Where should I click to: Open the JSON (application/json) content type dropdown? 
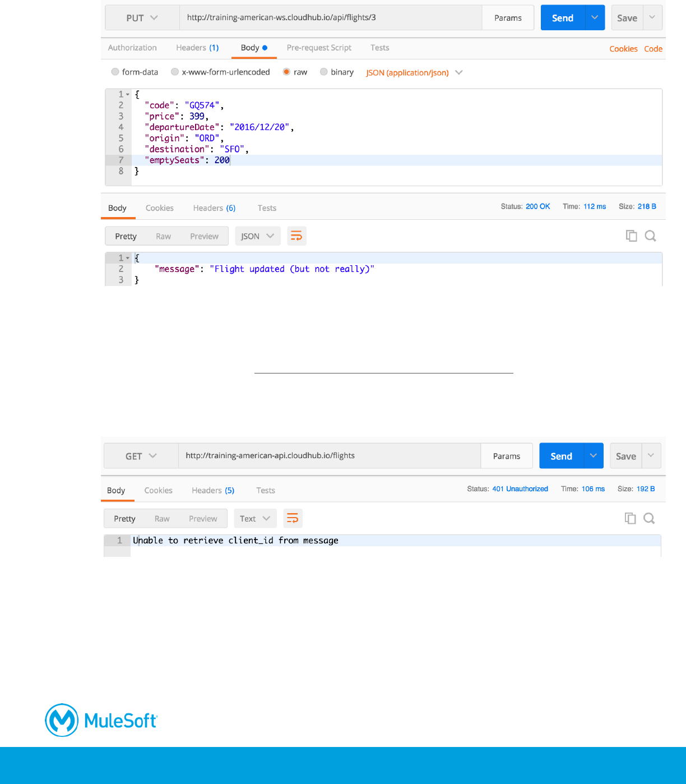[x=414, y=72]
